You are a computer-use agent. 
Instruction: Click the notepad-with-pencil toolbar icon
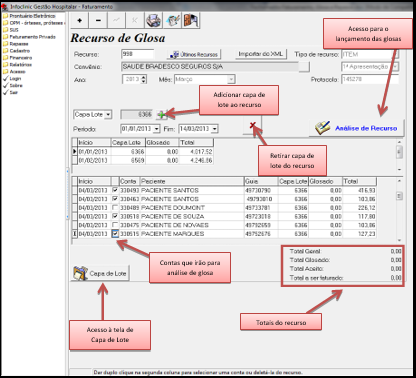click(x=172, y=21)
